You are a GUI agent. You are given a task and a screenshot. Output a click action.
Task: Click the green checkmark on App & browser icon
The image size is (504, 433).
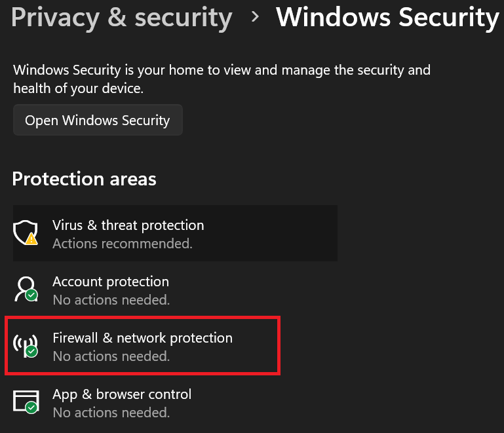point(31,408)
